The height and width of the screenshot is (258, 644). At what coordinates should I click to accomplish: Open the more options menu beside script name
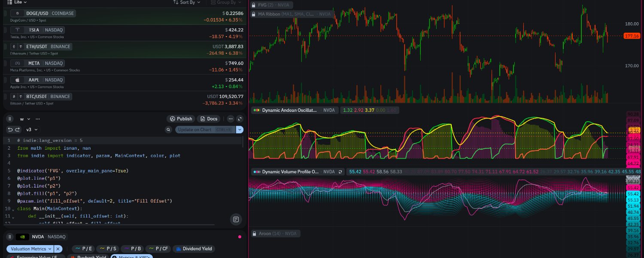(x=38, y=119)
